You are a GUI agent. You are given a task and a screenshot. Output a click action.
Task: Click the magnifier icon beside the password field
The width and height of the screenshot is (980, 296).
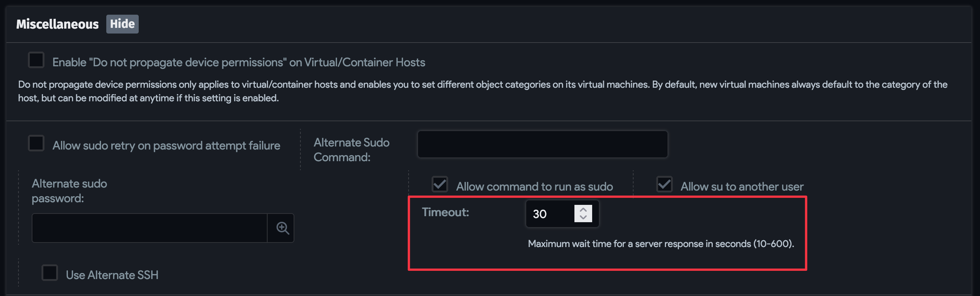(282, 228)
